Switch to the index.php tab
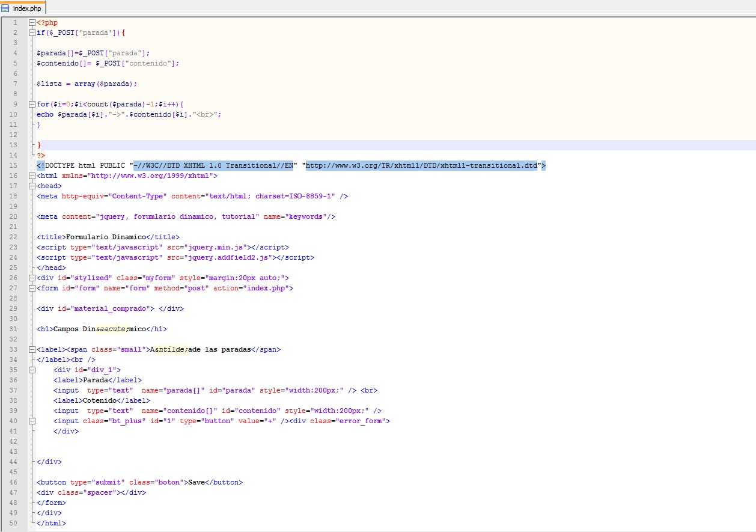Screen dimensions: 756x532 click(23, 7)
